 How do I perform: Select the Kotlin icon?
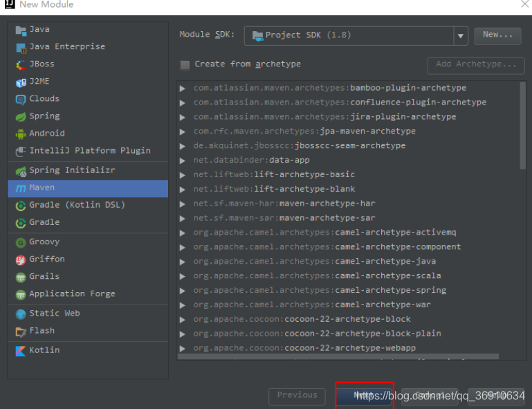coord(21,351)
